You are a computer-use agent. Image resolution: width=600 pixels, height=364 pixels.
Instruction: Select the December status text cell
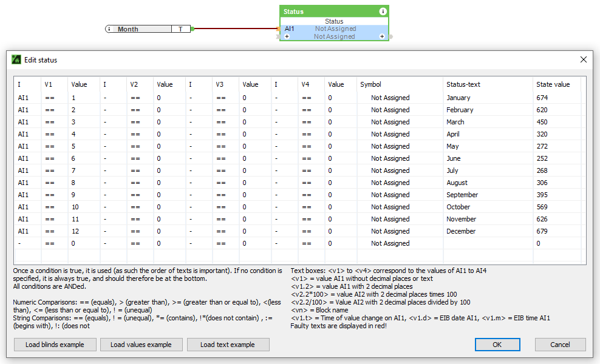(488, 231)
